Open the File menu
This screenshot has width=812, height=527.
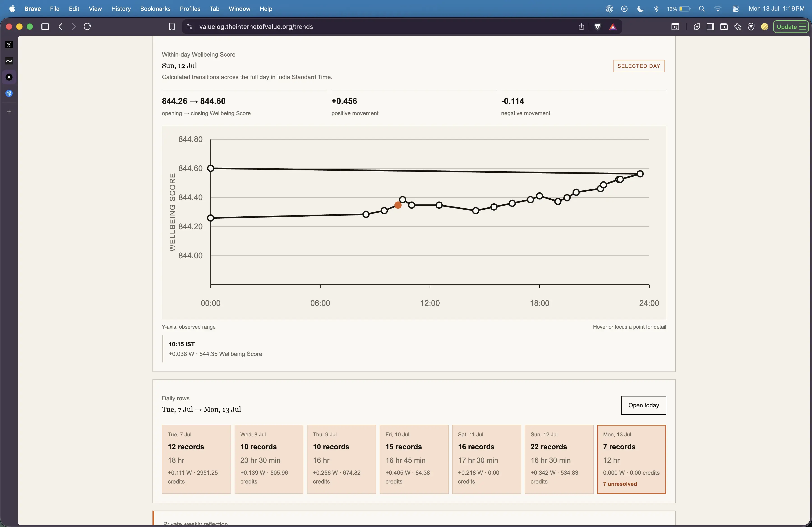(55, 9)
